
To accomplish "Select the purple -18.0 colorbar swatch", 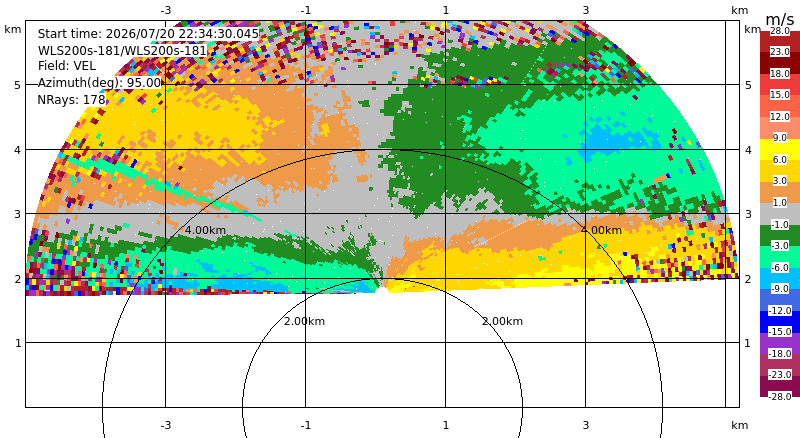I will [x=780, y=343].
